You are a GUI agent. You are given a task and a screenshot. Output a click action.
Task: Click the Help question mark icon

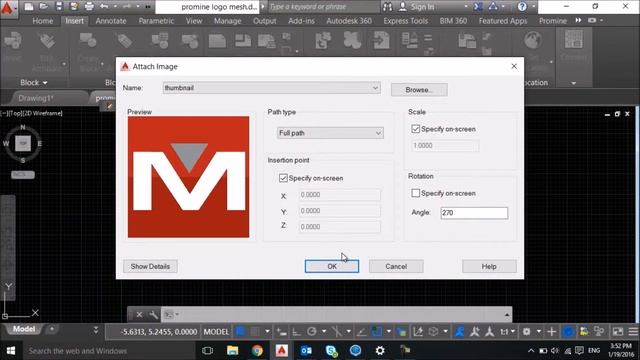522,7
